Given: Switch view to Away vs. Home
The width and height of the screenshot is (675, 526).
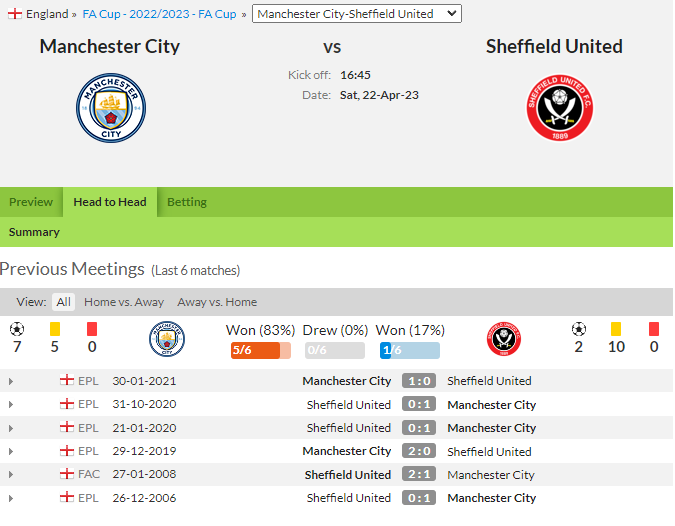Looking at the screenshot, I should pos(217,302).
